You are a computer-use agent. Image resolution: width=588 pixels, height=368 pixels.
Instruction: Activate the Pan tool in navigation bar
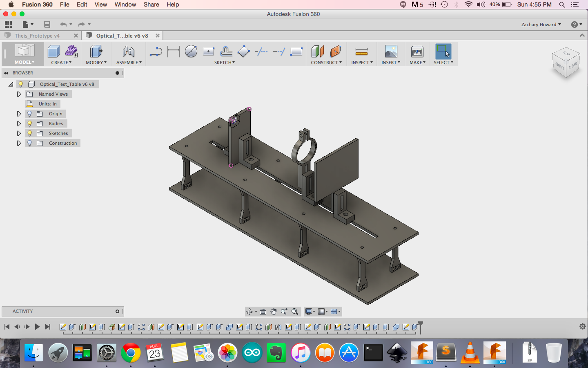tap(274, 311)
